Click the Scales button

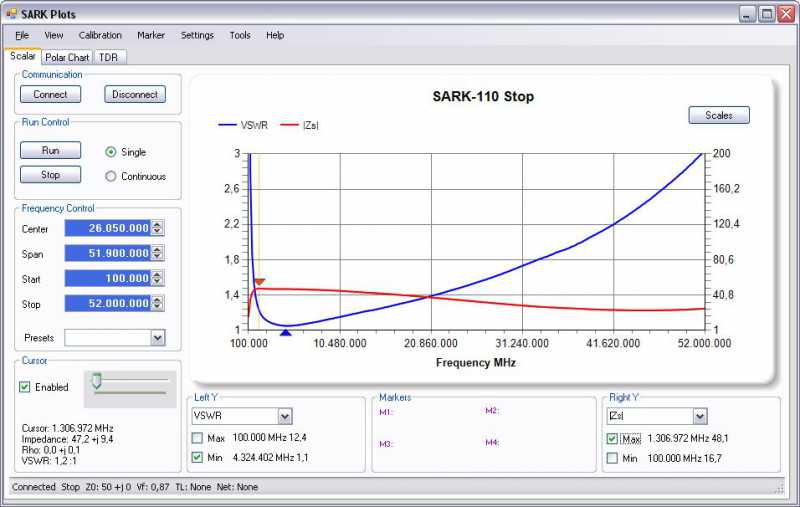719,115
